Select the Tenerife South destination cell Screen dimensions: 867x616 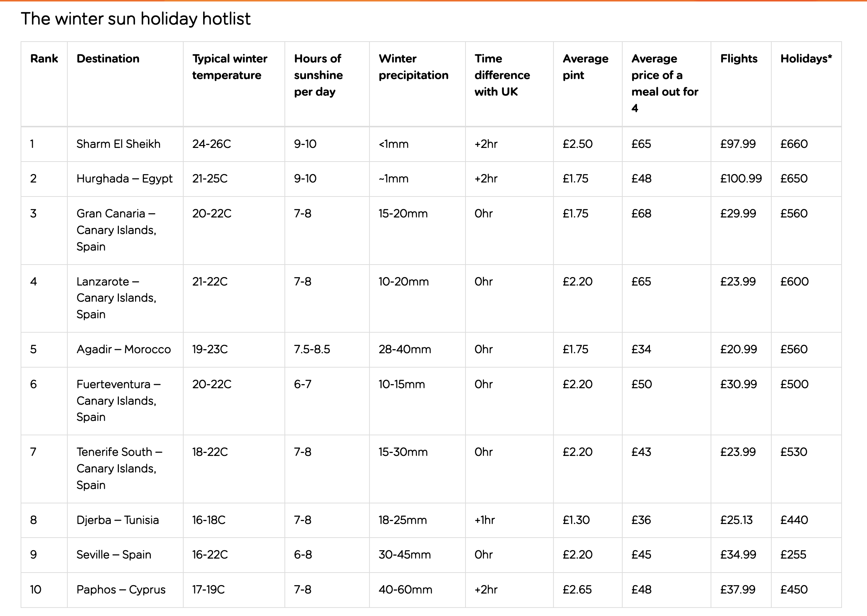coord(119,468)
